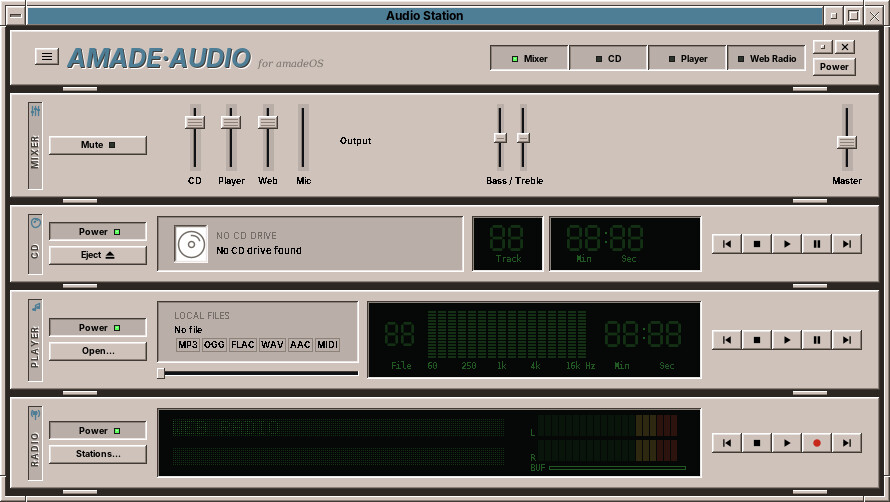
Task: Click the Radio stop button
Action: [x=757, y=443]
